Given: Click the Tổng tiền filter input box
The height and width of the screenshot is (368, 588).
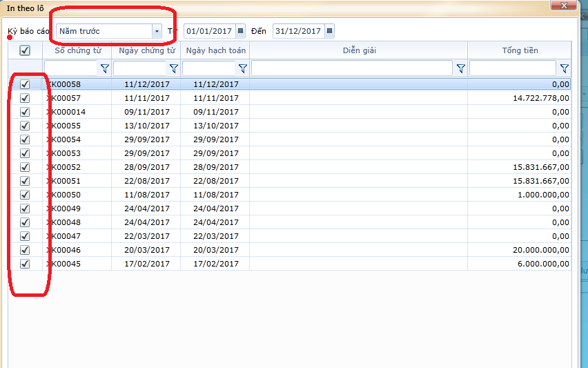Looking at the screenshot, I should [x=513, y=68].
